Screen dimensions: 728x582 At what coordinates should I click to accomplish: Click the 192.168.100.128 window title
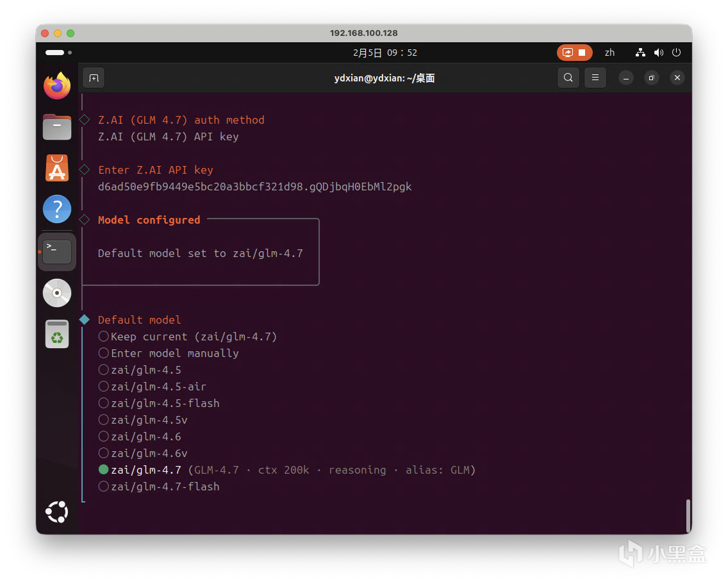point(363,33)
